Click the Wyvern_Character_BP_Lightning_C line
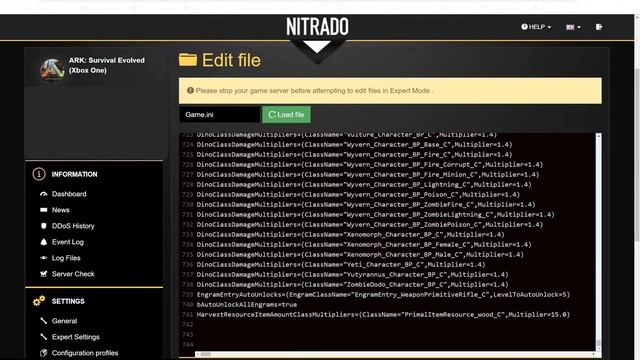 [x=364, y=185]
